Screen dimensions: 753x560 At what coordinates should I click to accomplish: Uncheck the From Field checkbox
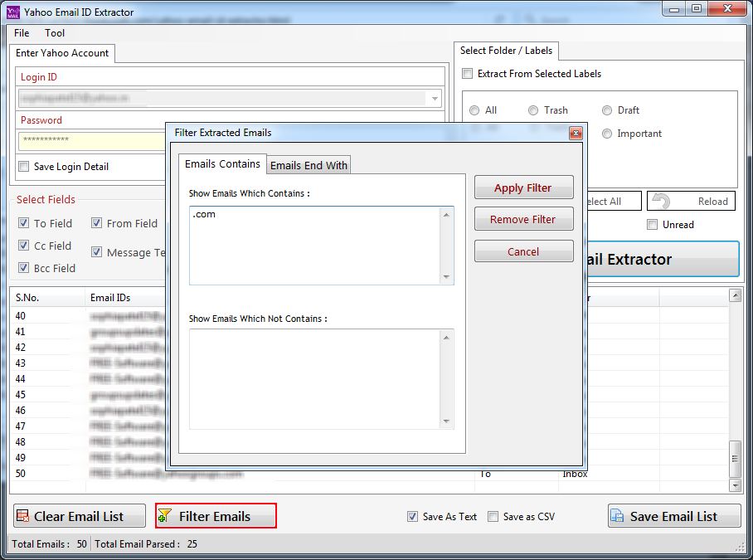coord(96,223)
